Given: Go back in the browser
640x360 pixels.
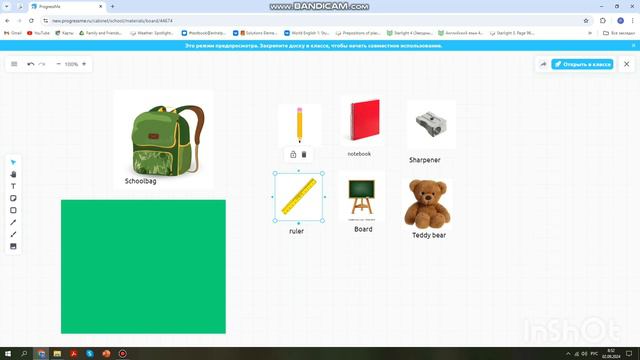Looking at the screenshot, I should 7,20.
